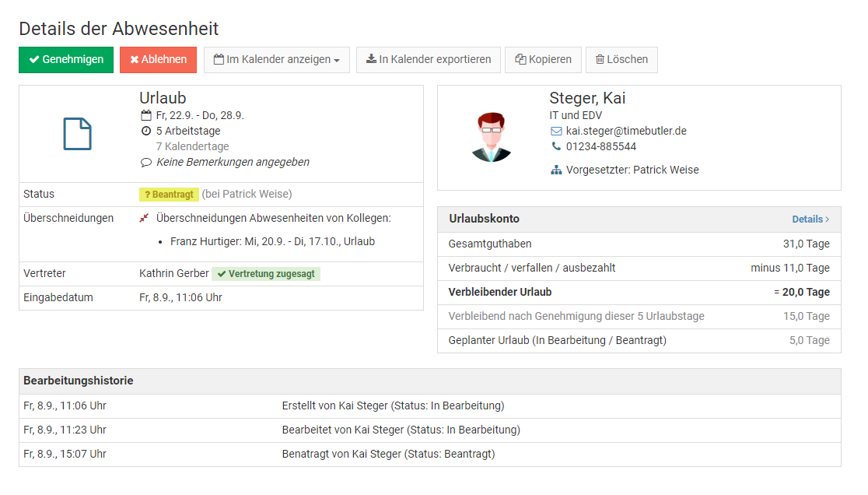Open the Im Kalender anzeigen dropdown

pyautogui.click(x=277, y=60)
